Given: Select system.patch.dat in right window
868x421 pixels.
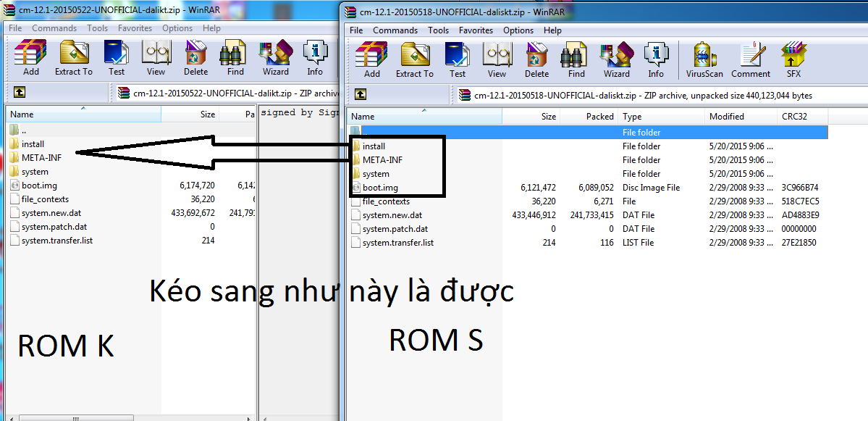Looking at the screenshot, I should coord(389,229).
